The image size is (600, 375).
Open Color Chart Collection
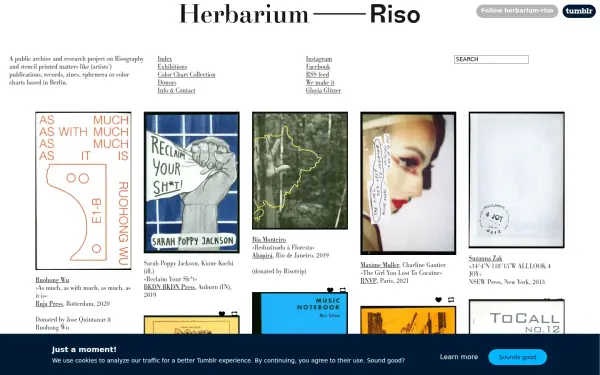click(x=186, y=75)
